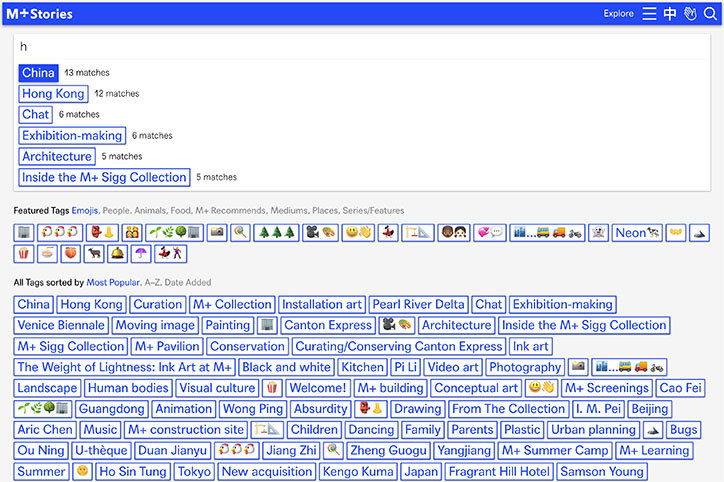Select the ox emoji tag
The image size is (724, 482).
coord(94,253)
